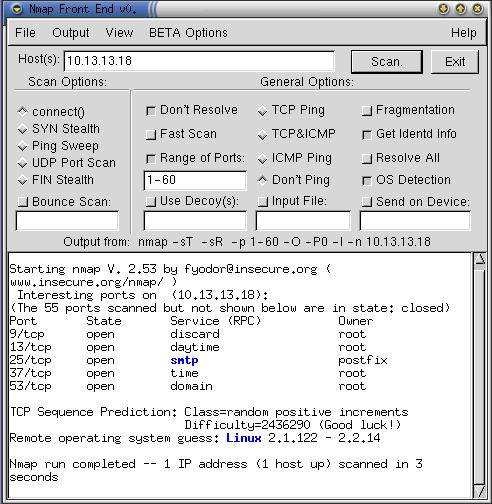Open the Help menu

tap(463, 33)
